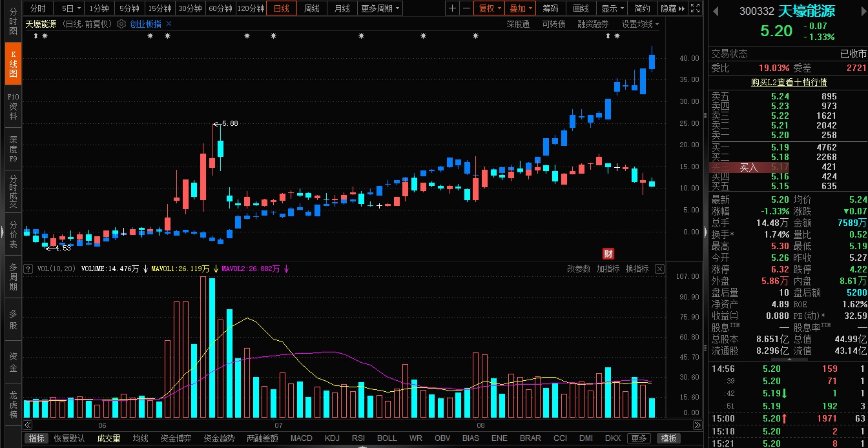Image resolution: width=868 pixels, height=448 pixels.
Task: Jump chart to latest with right double arrow
Action: click(697, 425)
